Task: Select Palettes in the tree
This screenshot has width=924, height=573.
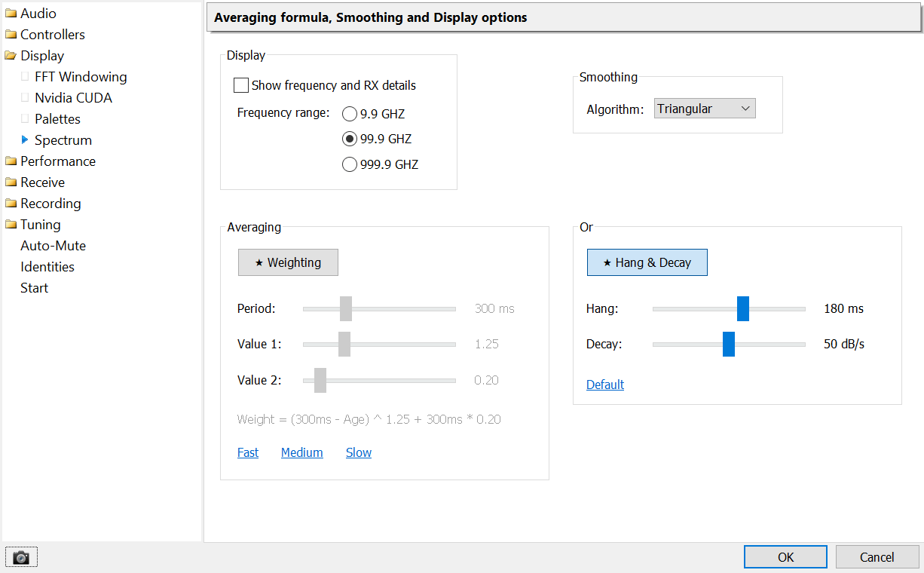Action: (x=57, y=119)
